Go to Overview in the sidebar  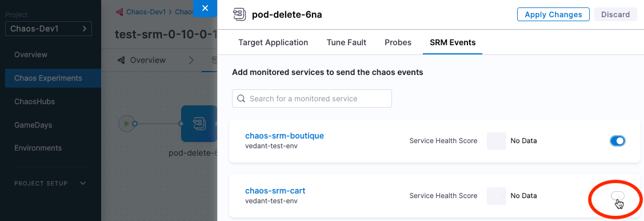pos(31,55)
